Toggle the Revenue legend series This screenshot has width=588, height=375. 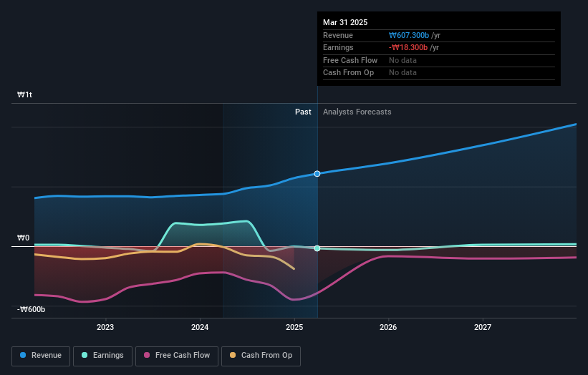click(x=41, y=356)
